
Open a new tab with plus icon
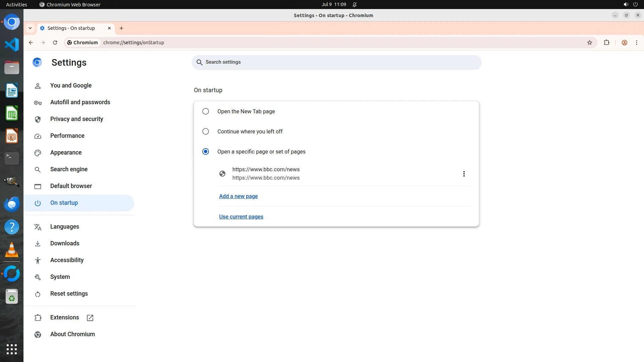tap(121, 28)
